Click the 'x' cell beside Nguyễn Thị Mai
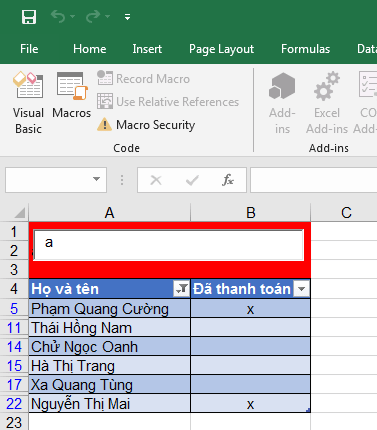The height and width of the screenshot is (430, 377). pyautogui.click(x=251, y=403)
